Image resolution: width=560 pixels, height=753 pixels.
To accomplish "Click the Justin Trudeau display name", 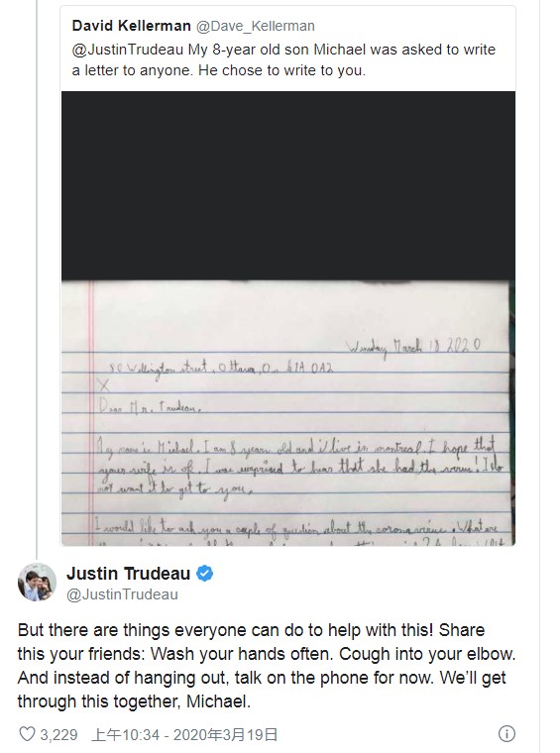I will click(128, 574).
